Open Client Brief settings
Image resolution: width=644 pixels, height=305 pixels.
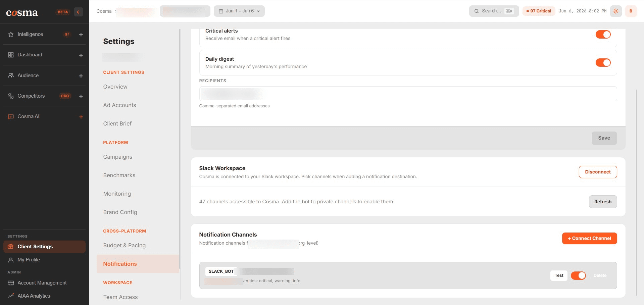[x=117, y=123]
